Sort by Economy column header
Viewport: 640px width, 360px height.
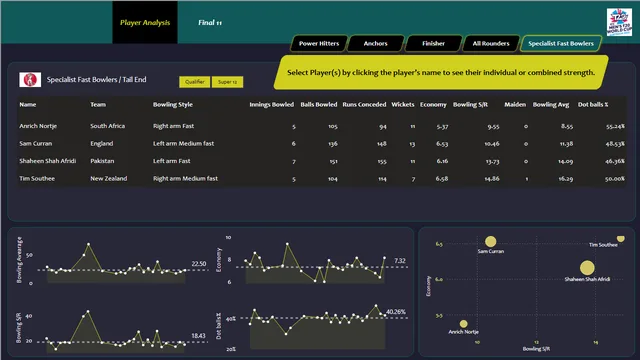pyautogui.click(x=433, y=104)
